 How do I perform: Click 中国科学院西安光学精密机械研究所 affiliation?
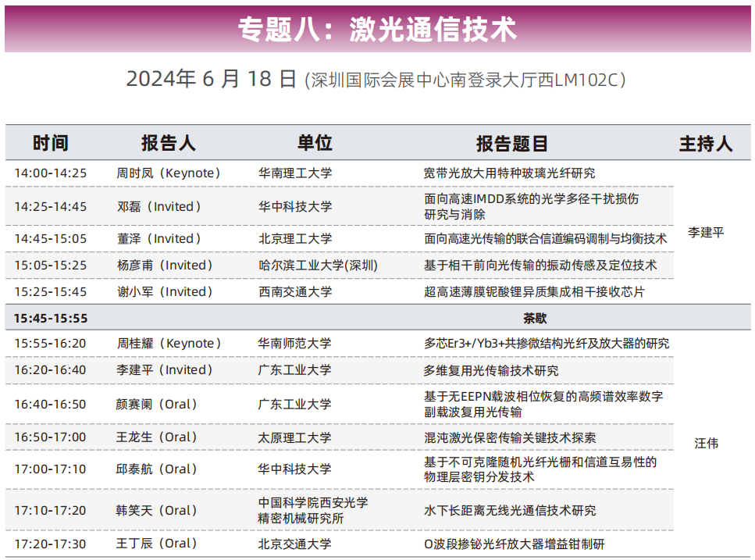pos(313,510)
